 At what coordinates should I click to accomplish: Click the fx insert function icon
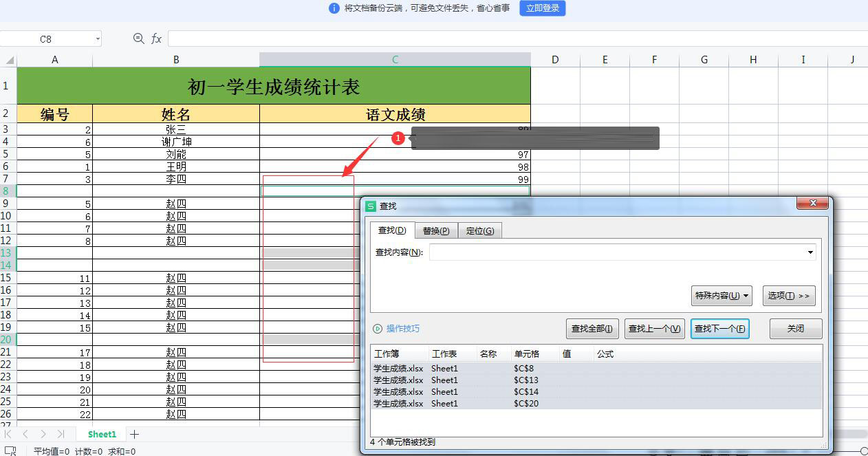click(x=157, y=39)
